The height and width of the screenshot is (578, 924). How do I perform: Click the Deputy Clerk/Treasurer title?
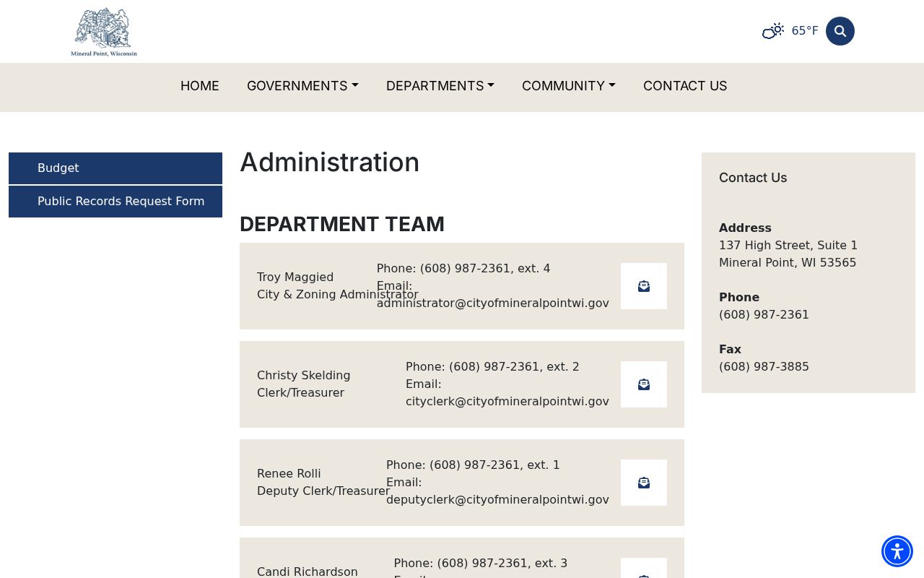[x=323, y=491]
